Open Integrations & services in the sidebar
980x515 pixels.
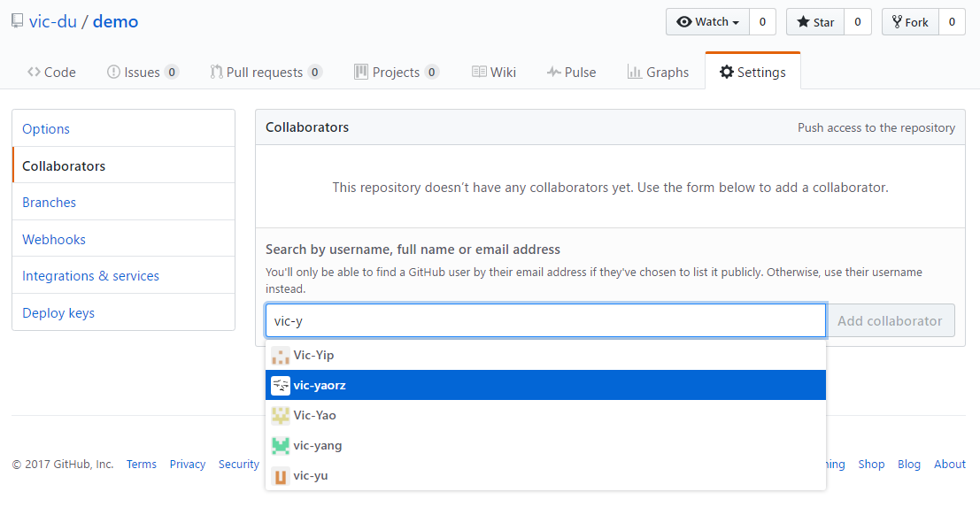pyautogui.click(x=124, y=275)
